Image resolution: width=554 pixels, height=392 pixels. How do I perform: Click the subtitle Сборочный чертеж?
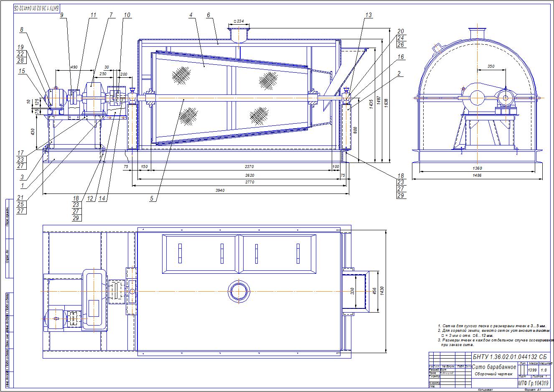493,374
